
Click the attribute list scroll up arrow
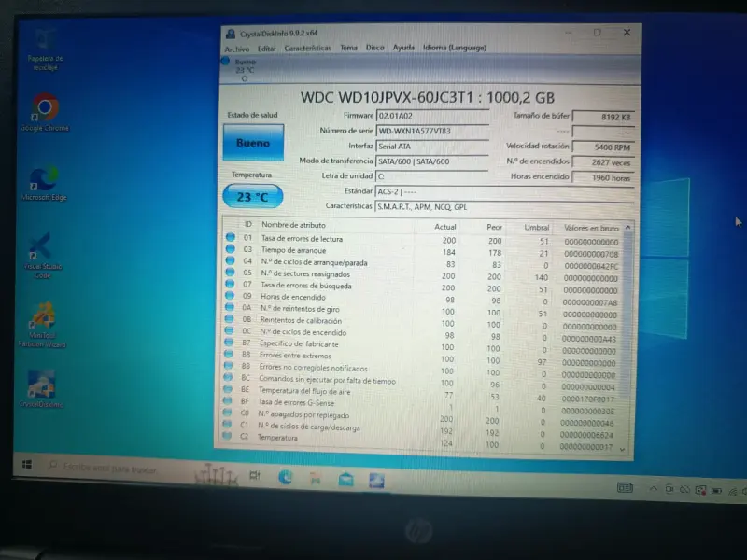[x=627, y=228]
